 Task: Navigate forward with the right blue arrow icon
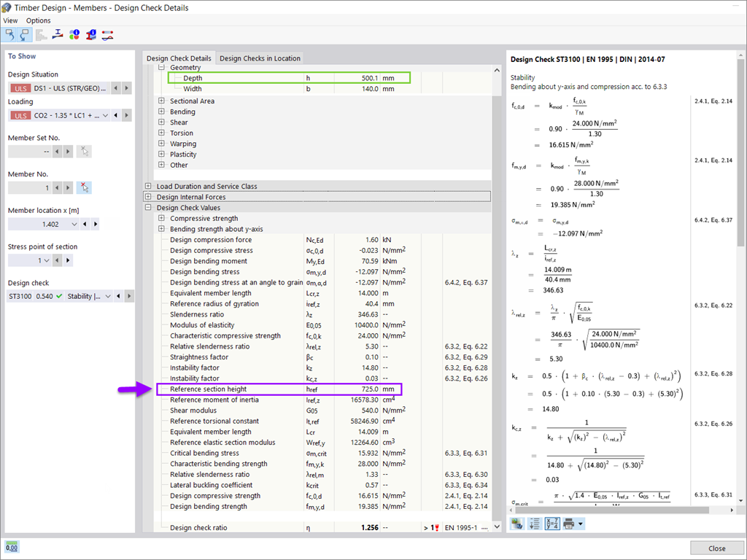(23, 35)
